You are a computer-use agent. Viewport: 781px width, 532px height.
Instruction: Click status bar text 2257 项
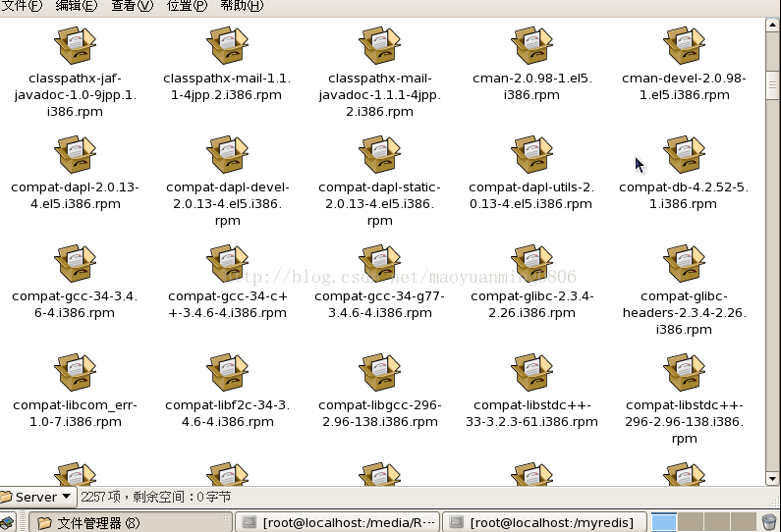(x=100, y=497)
